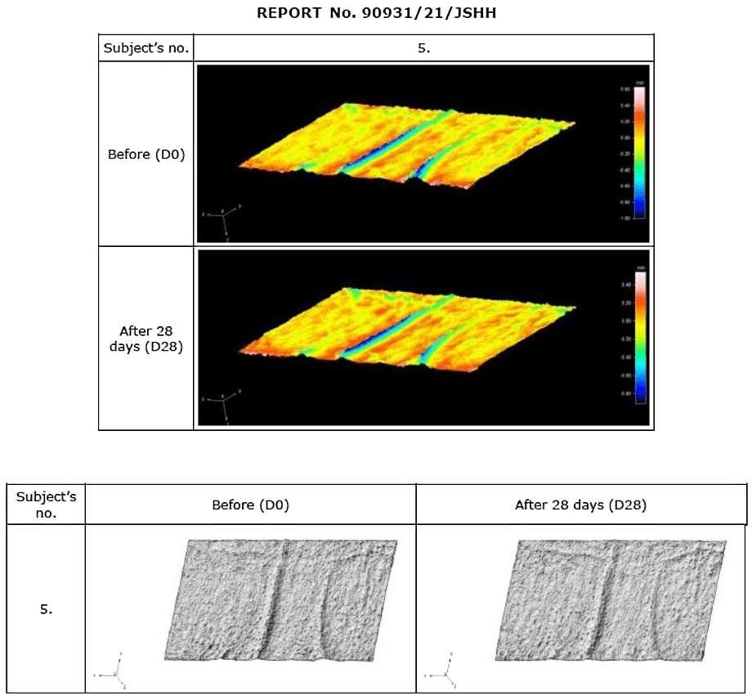
Task: Click the axis indicator beside grayscale D28 image
Action: click(441, 671)
